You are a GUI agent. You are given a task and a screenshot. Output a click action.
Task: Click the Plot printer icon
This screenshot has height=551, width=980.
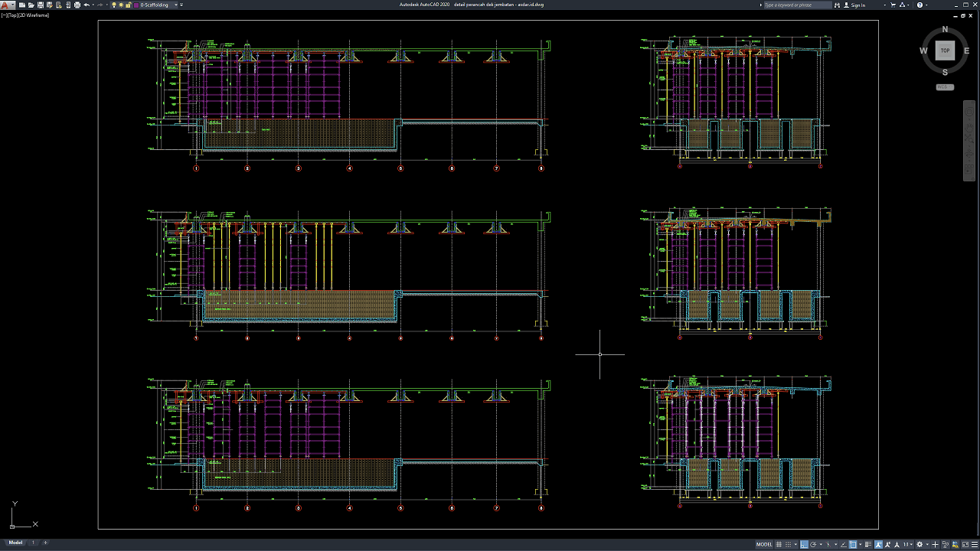(77, 5)
